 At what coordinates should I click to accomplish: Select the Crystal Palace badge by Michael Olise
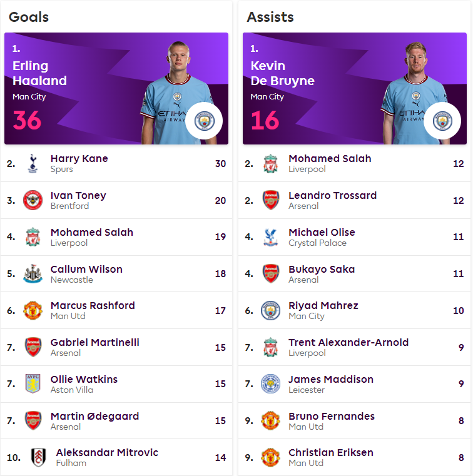(x=271, y=237)
